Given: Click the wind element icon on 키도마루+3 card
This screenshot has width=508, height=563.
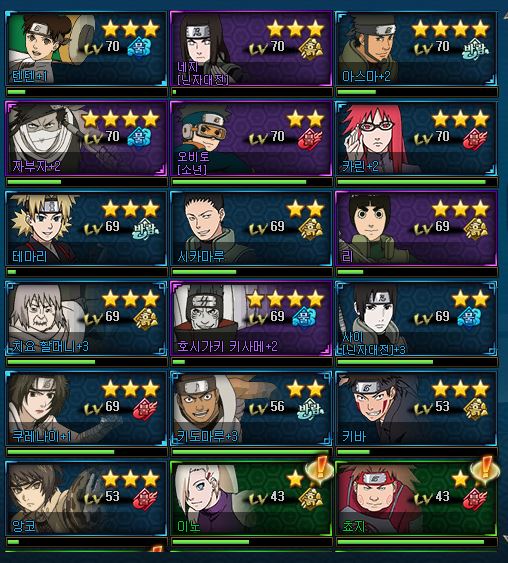Looking at the screenshot, I should point(311,408).
